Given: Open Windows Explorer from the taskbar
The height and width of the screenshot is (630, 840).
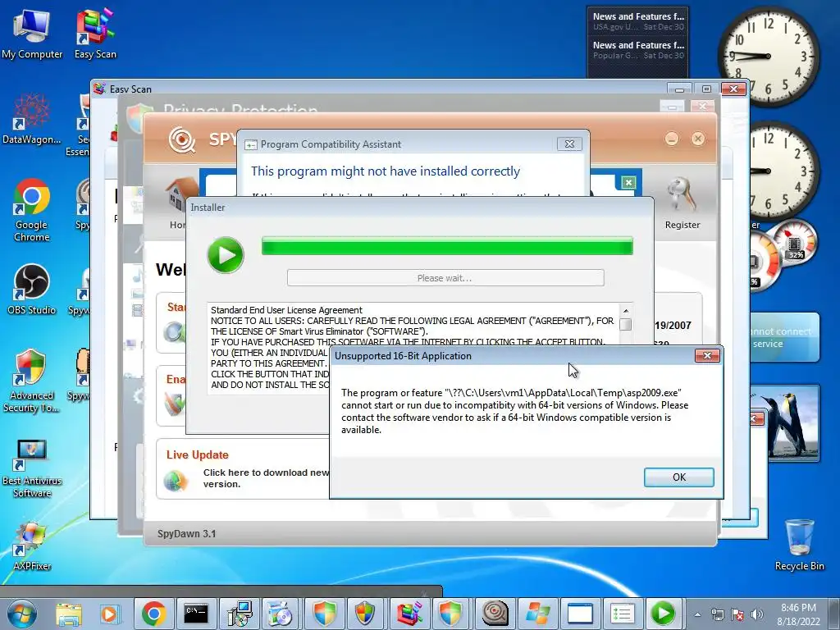Looking at the screenshot, I should coord(69,614).
